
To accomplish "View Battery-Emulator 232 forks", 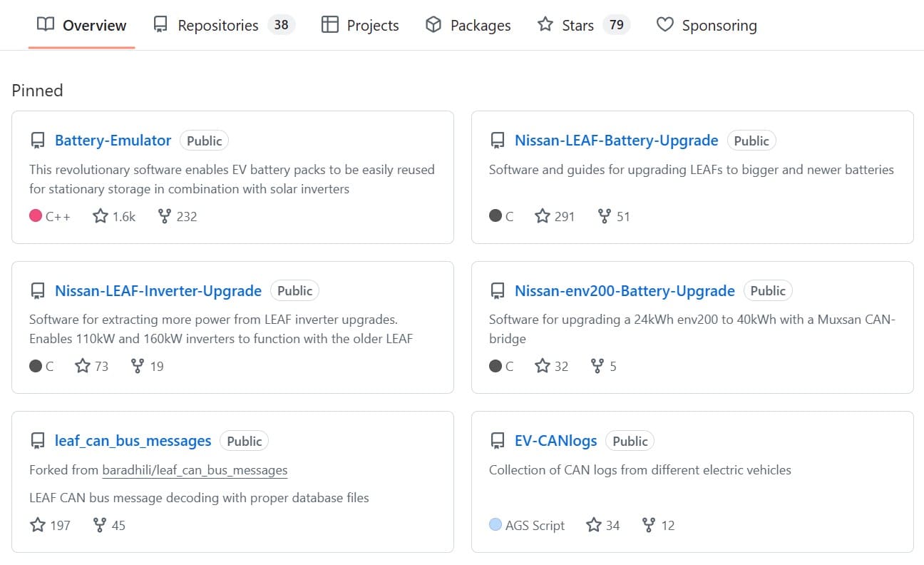I will tap(178, 216).
